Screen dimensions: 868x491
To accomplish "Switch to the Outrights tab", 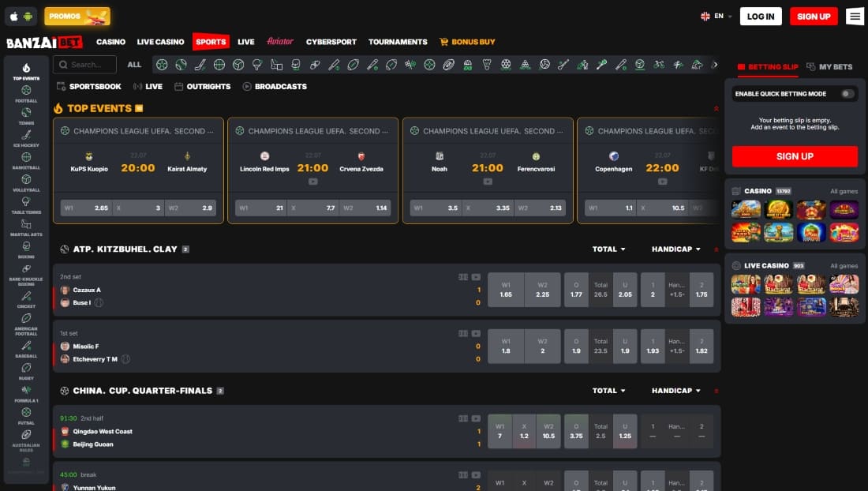I will (203, 86).
